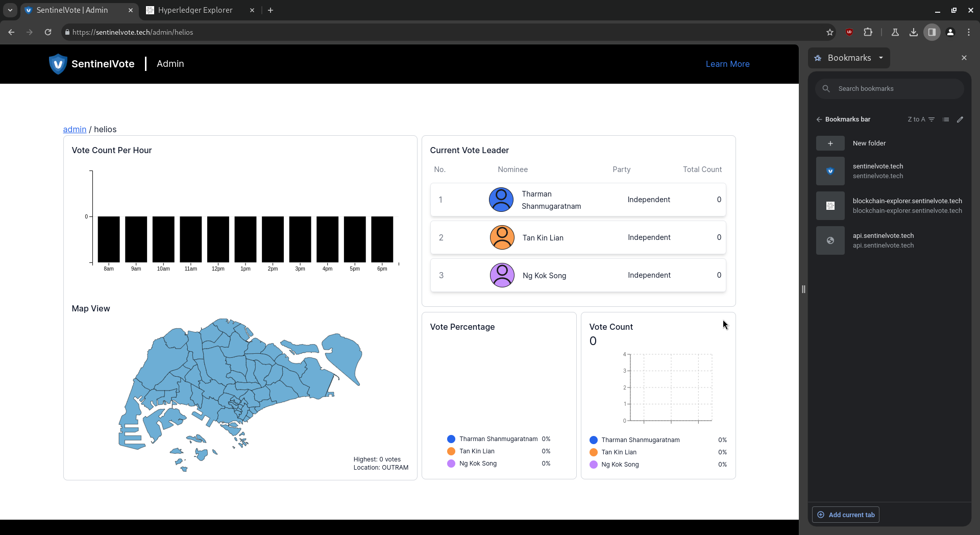Click the Add current tab button
Image resolution: width=980 pixels, height=535 pixels.
846,515
